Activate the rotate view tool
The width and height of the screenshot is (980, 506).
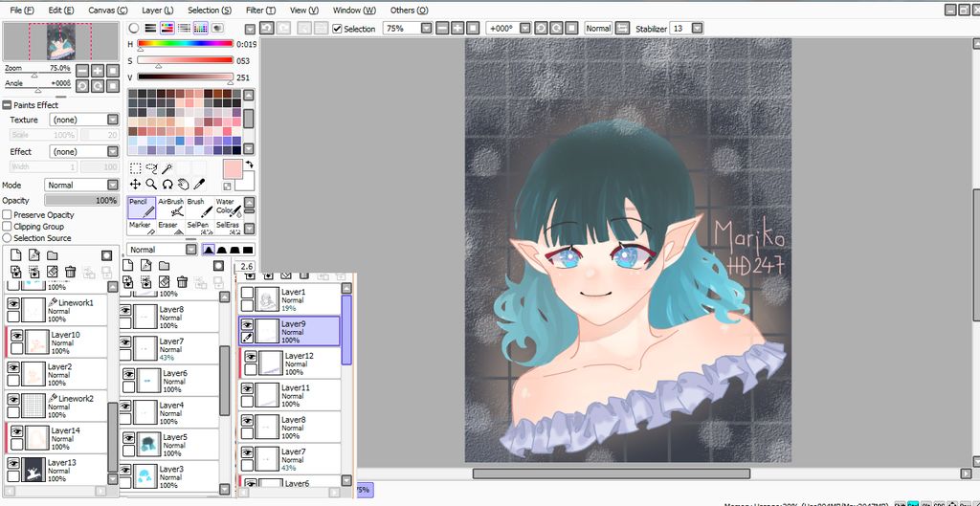click(x=167, y=184)
